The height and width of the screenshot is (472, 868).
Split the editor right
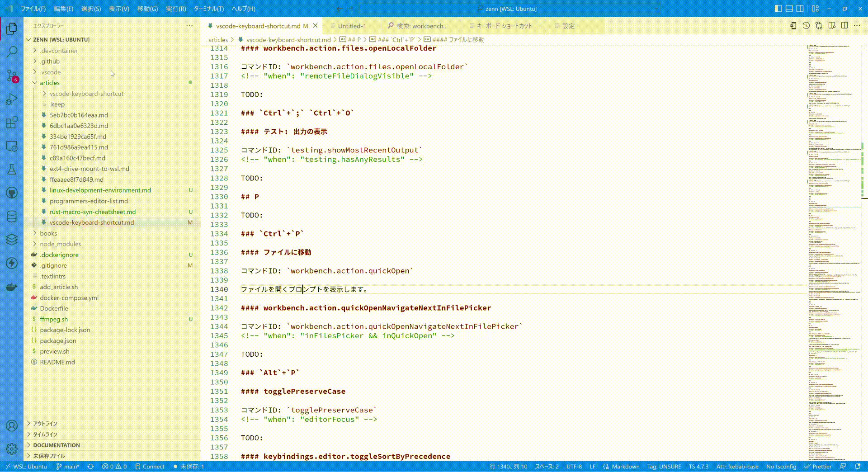point(844,26)
